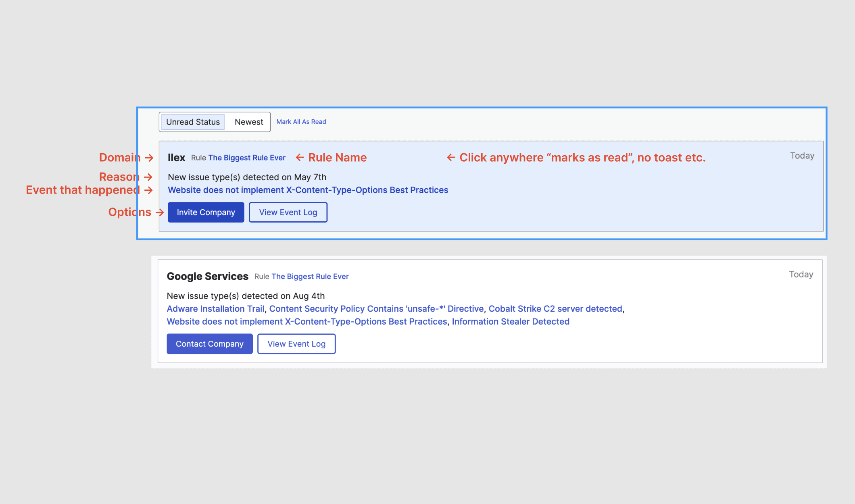Open View Event Log for Google Services
This screenshot has height=504, width=855.
coord(296,344)
